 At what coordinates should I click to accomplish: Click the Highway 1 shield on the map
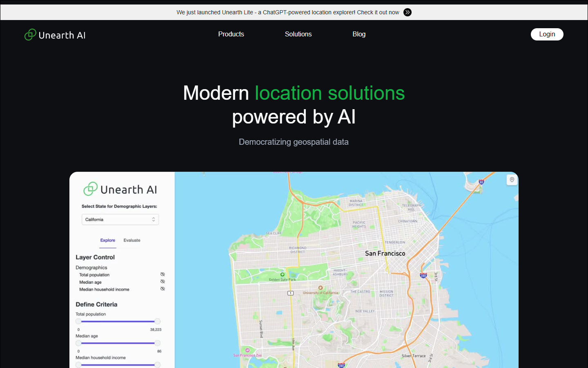pyautogui.click(x=290, y=293)
